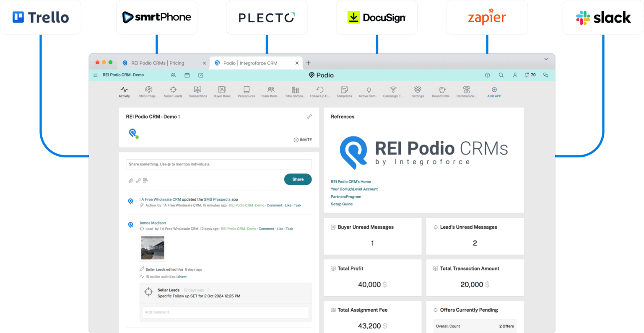This screenshot has height=333, width=644.
Task: Click the Overall Count 2 Offers row
Action: 475,326
